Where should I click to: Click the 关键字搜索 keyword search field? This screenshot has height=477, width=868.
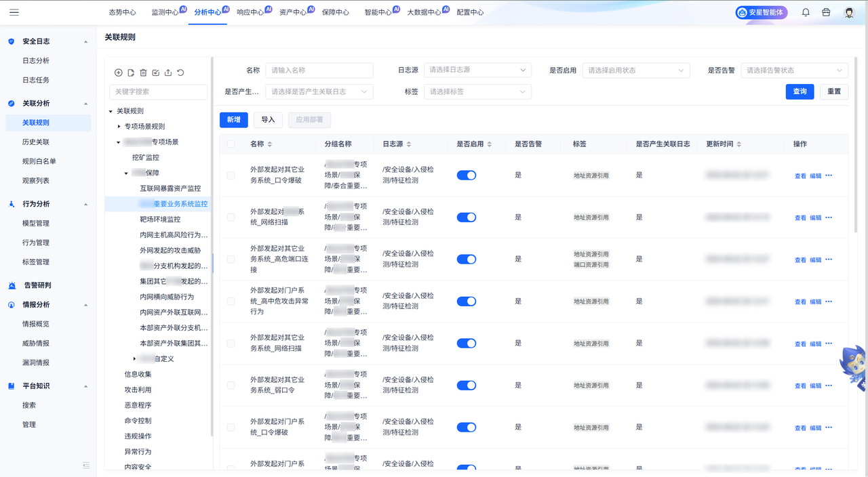pos(158,91)
